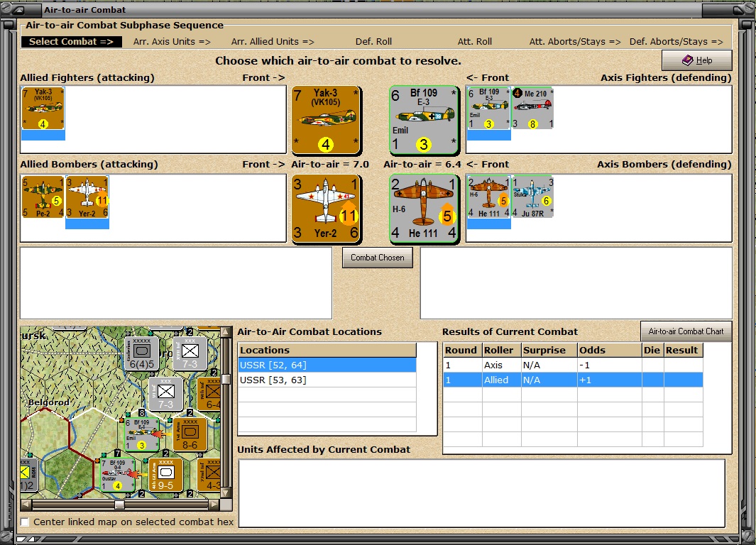Image resolution: width=756 pixels, height=545 pixels.
Task: Toggle Center linked map on combat hex
Action: click(x=25, y=522)
